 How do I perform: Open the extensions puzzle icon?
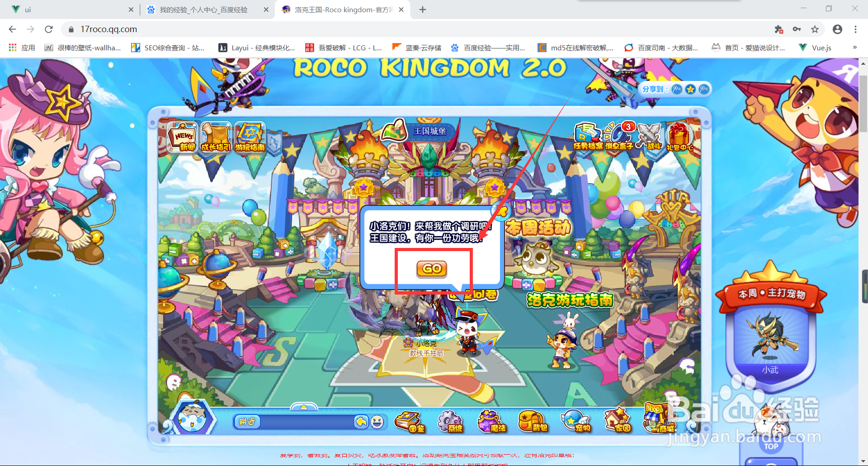pos(778,29)
